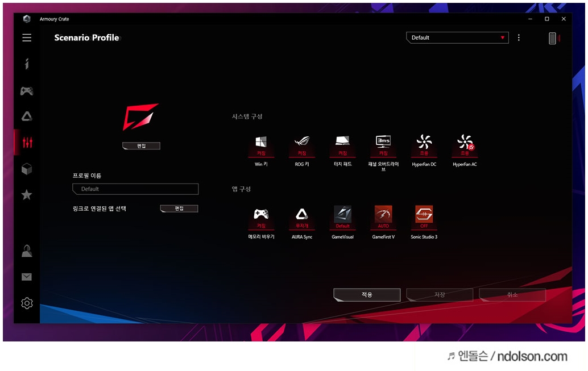Image resolution: width=588 pixels, height=371 pixels.
Task: Maximize the Armoury Crate window
Action: pos(546,19)
